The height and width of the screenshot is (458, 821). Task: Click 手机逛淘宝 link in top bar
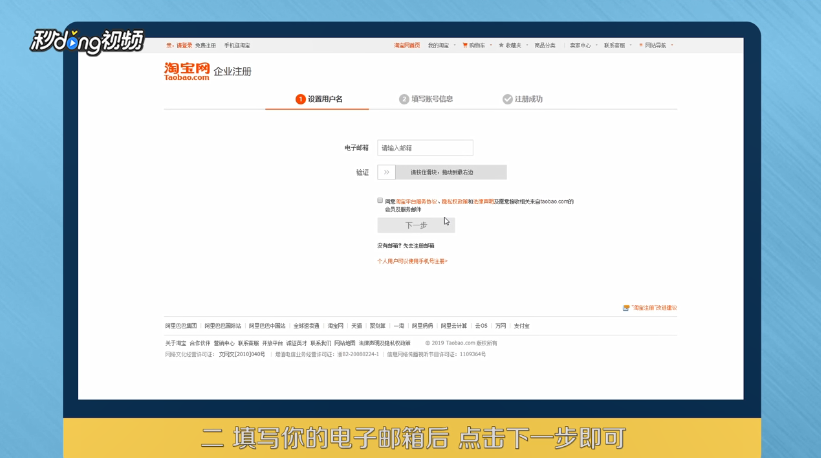click(x=237, y=46)
